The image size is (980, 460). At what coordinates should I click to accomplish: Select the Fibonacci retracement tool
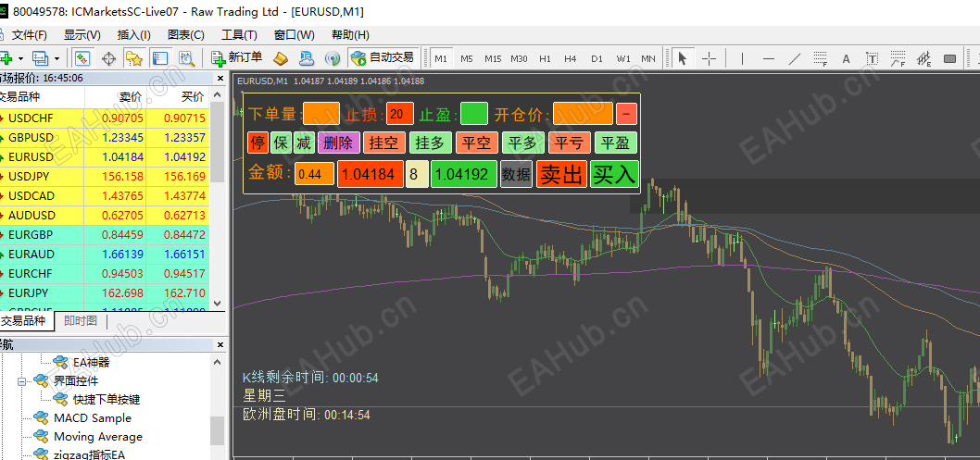[821, 58]
